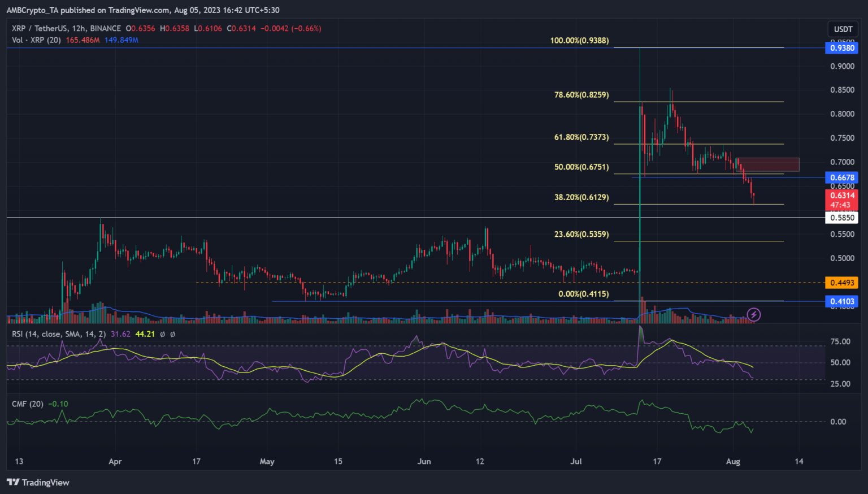Select the 38.20%(0.6129) Fibonacci level label

click(581, 198)
